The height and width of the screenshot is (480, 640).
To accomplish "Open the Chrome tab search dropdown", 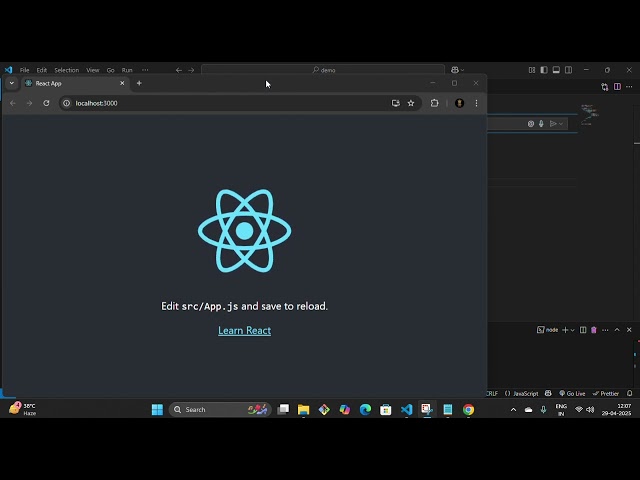I will 11,83.
